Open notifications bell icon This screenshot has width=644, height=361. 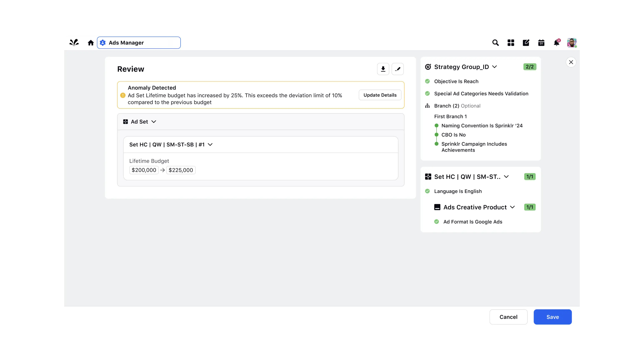click(557, 43)
